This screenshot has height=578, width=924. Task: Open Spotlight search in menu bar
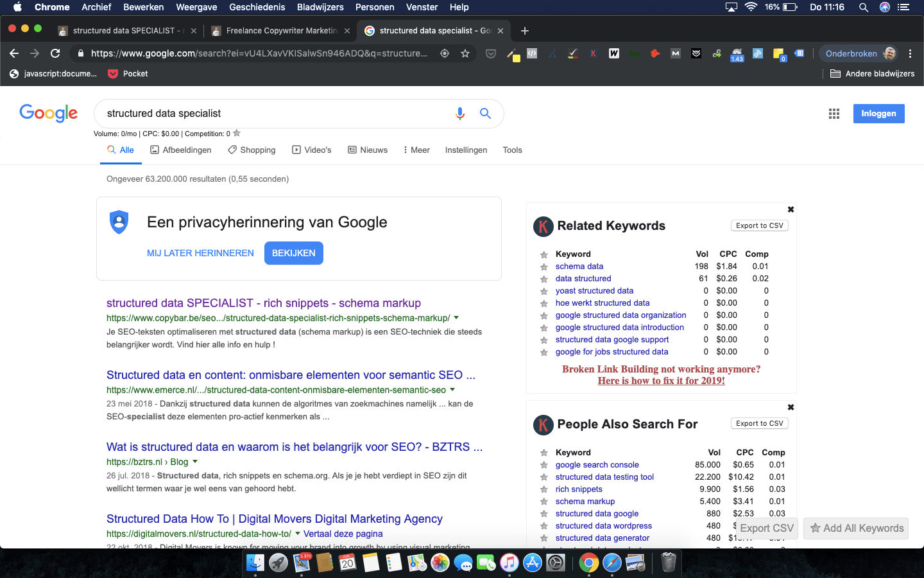point(863,7)
